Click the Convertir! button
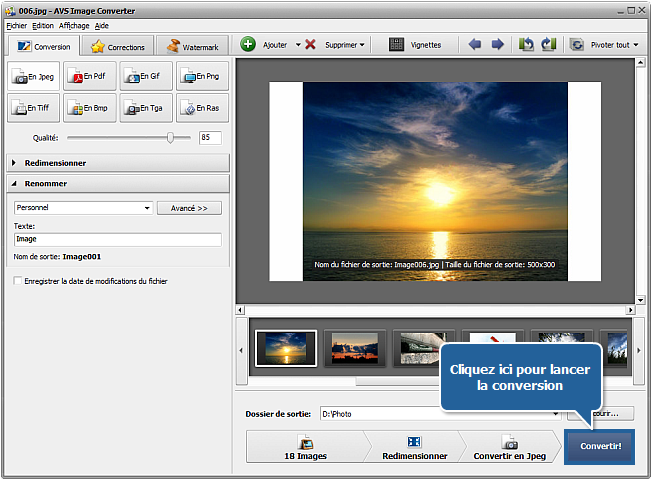The image size is (652, 480). pyautogui.click(x=599, y=447)
